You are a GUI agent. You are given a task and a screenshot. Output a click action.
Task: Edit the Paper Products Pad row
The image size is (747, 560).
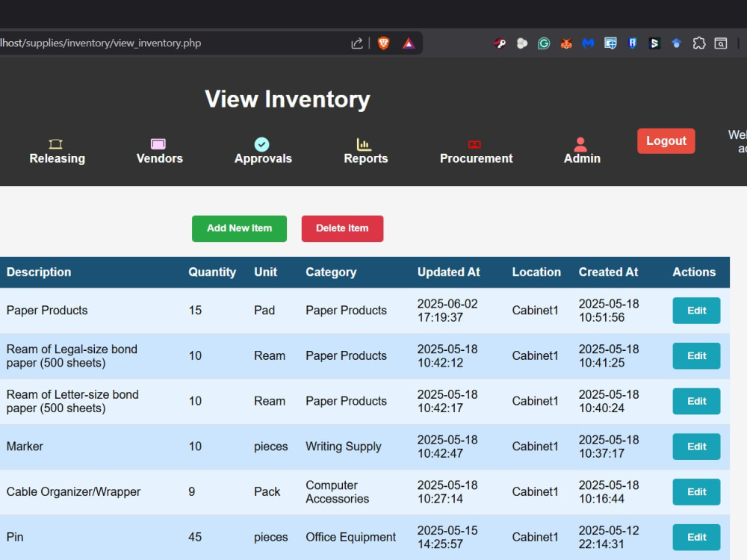point(696,311)
